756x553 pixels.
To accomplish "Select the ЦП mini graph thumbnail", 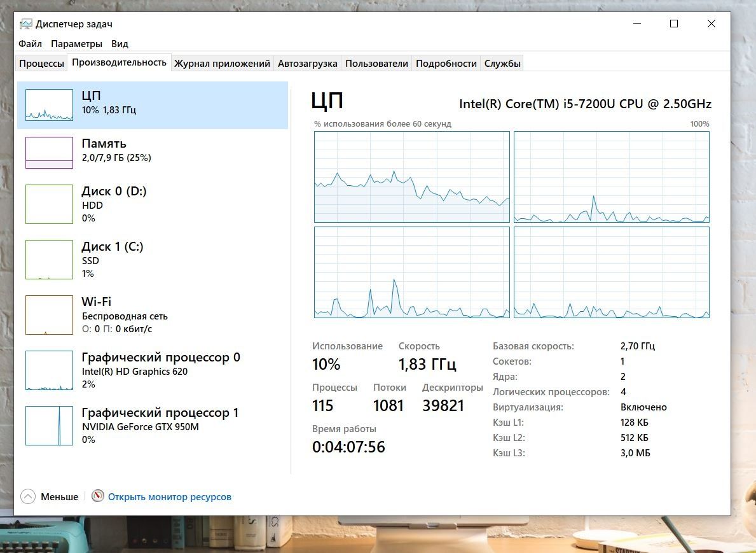I will (x=49, y=105).
